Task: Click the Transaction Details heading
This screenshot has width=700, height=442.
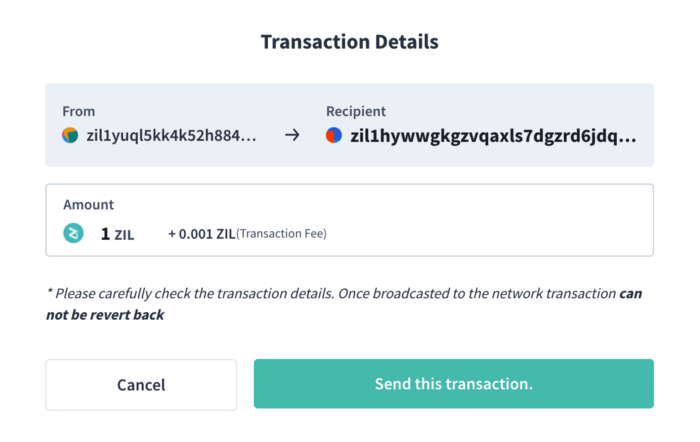Action: pos(350,42)
